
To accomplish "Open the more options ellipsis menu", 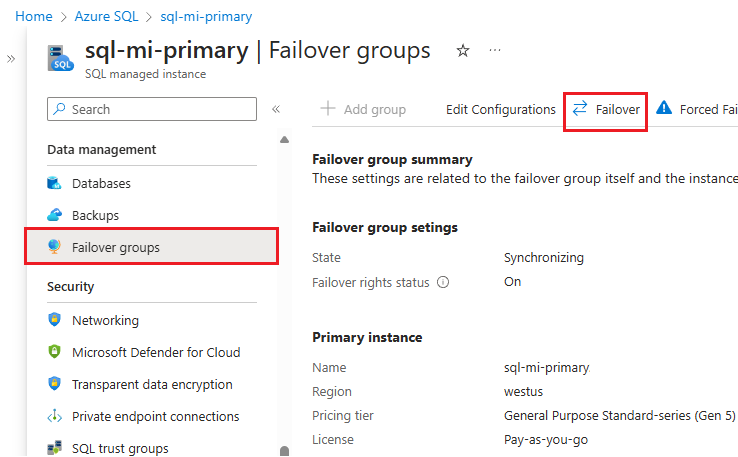I will [x=495, y=51].
